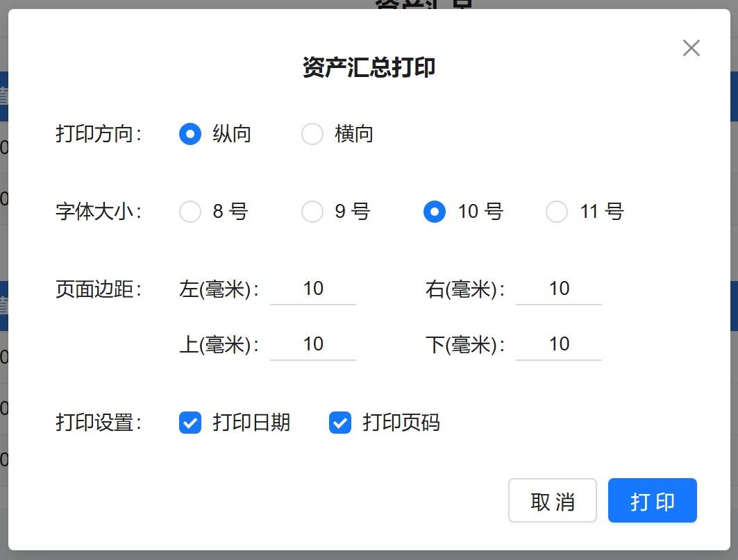Pick the 10 号 font size option
The image size is (738, 560).
[435, 212]
